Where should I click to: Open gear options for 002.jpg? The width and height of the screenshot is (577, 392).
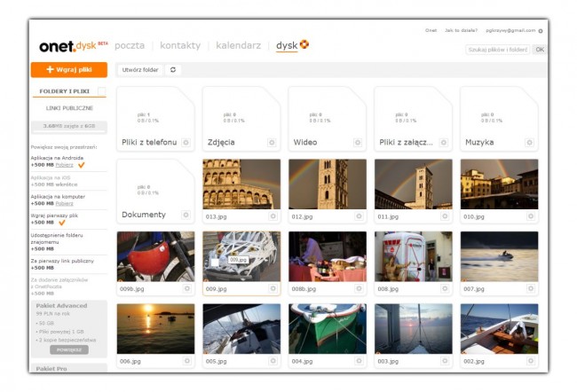531,361
